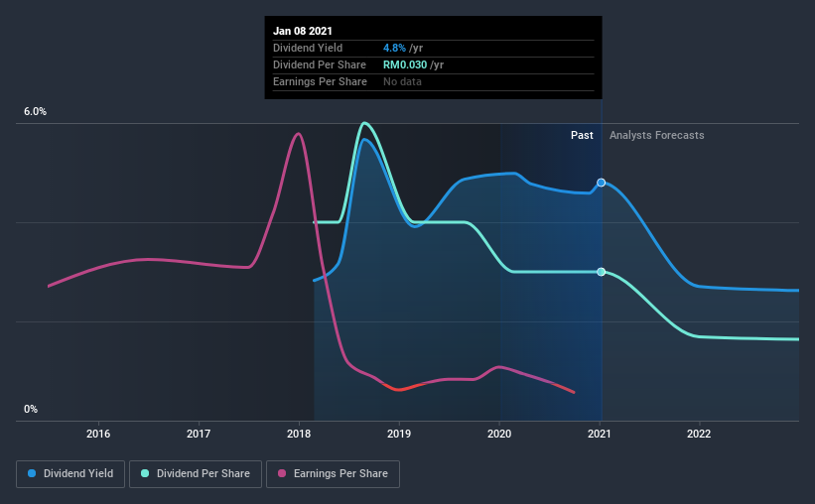
Task: Toggle the Dividend Yield legend series
Action: point(70,474)
